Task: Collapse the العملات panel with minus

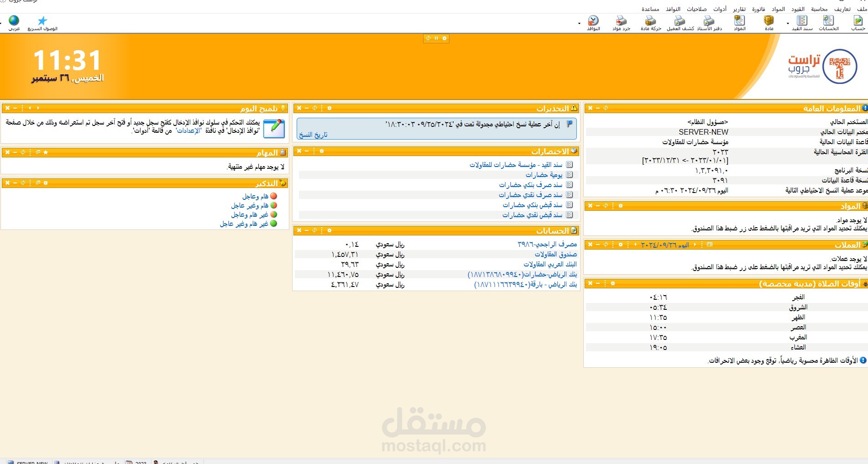Action: click(598, 245)
